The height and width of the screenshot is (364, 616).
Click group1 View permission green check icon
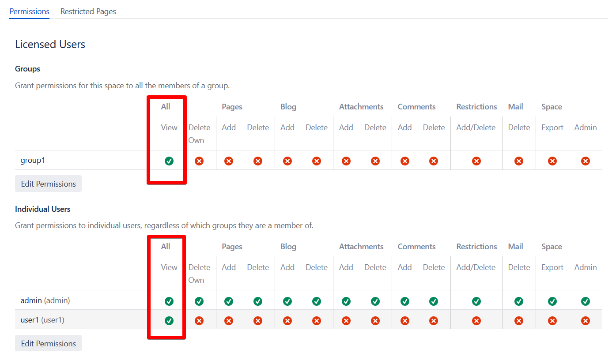[169, 161]
